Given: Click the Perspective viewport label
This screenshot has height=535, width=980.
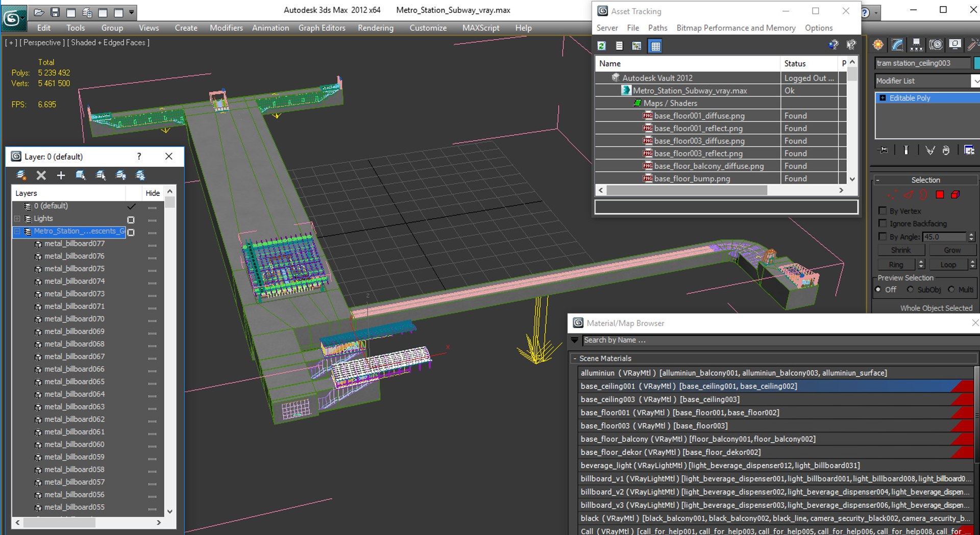Looking at the screenshot, I should click(x=42, y=43).
